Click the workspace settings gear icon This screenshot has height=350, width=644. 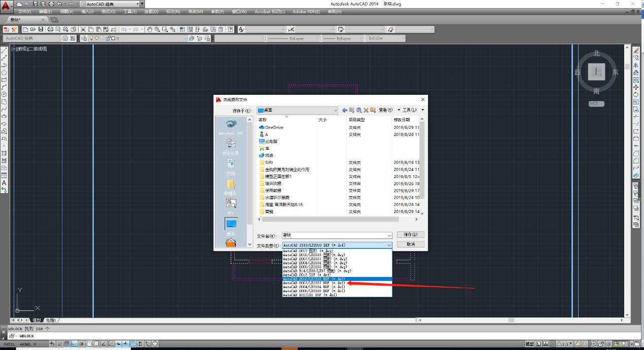pyautogui.click(x=65, y=38)
